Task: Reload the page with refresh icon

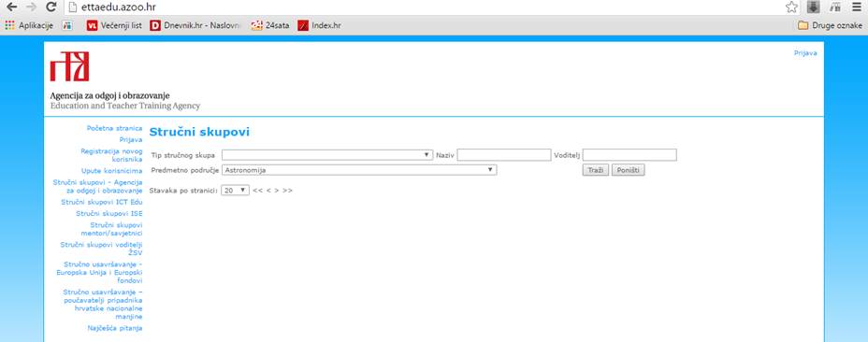Action: click(51, 7)
